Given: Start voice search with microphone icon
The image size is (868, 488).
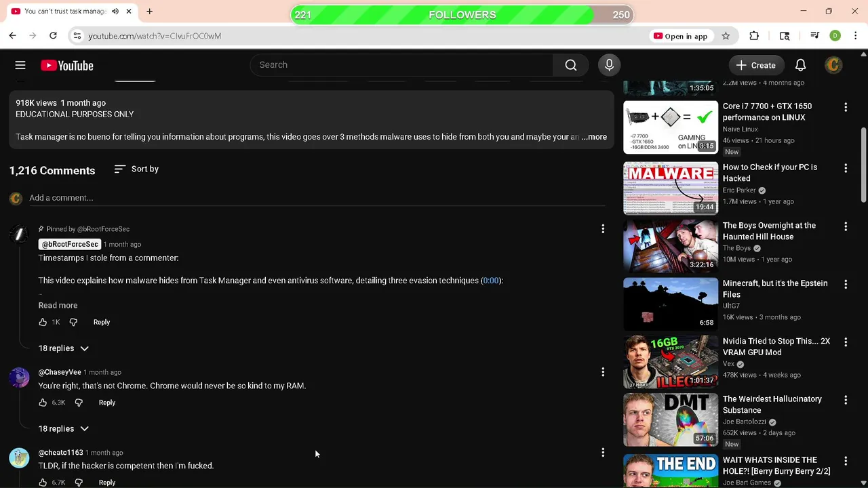Looking at the screenshot, I should pyautogui.click(x=609, y=65).
